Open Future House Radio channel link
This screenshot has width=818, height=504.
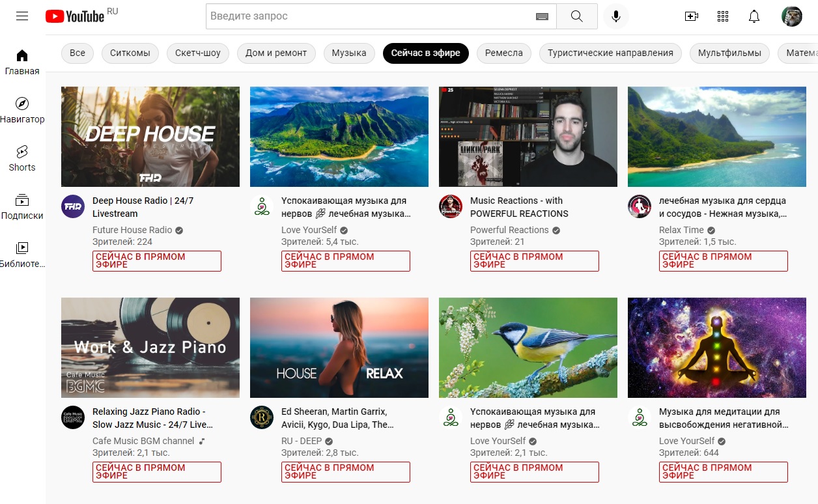[132, 230]
